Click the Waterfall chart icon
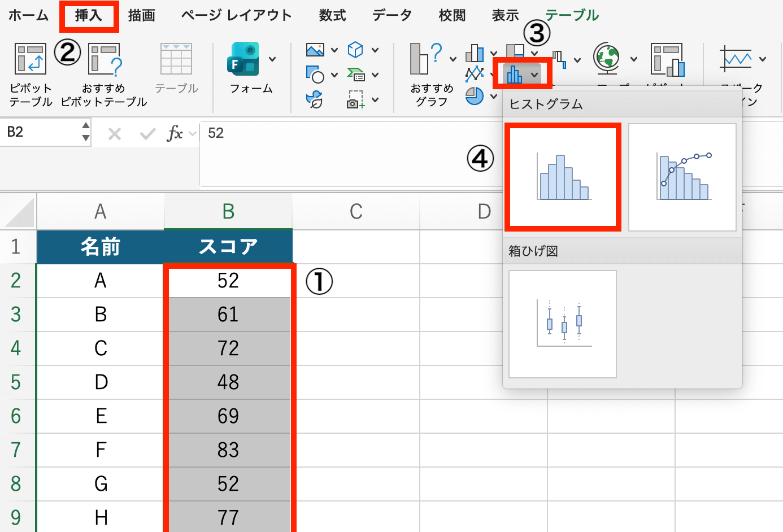Screen dimensions: 783x532 (x=559, y=59)
